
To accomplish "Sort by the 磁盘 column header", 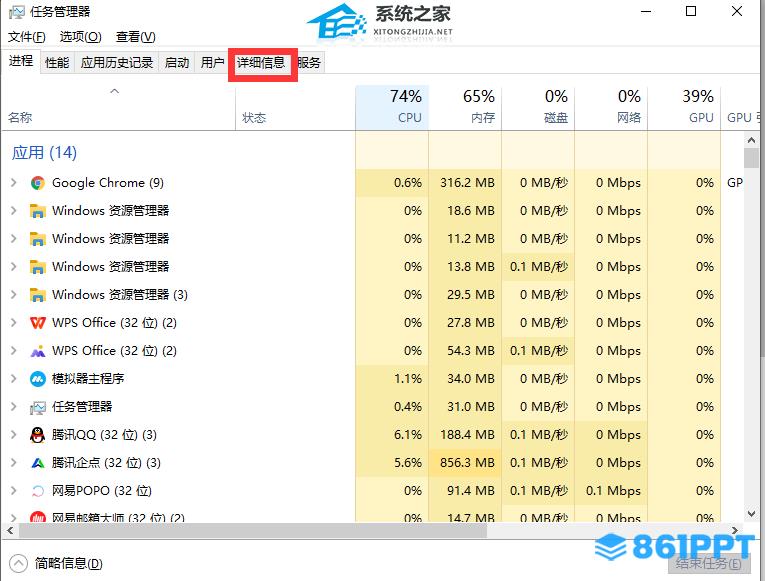I will click(538, 108).
